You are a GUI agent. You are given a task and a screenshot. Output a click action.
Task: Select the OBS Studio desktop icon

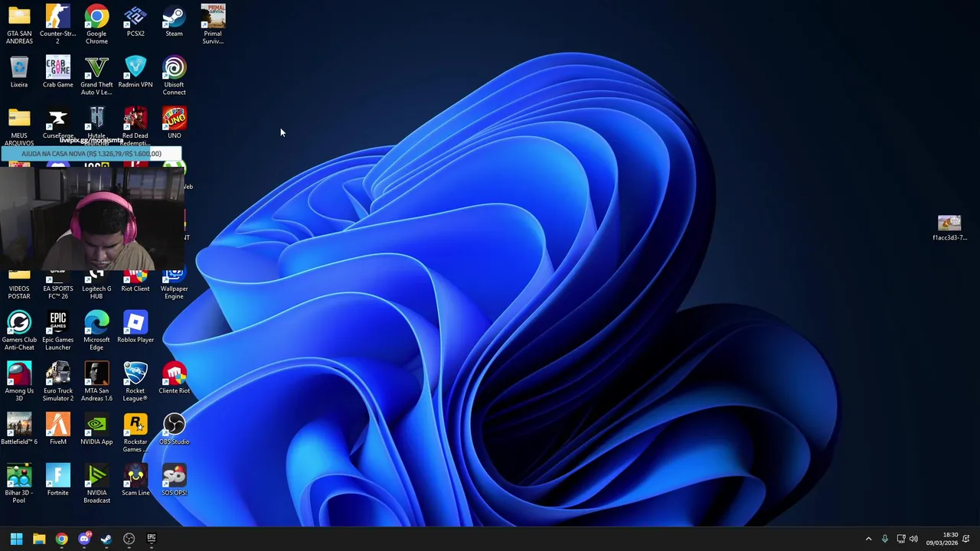(174, 429)
